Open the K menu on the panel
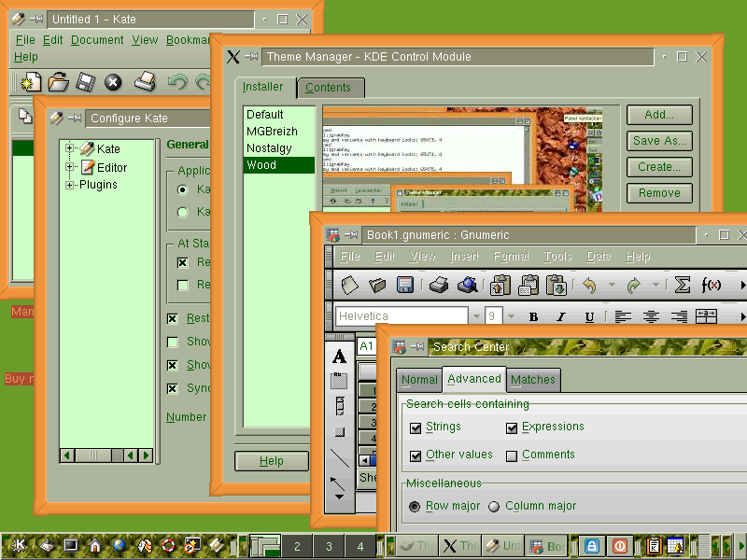This screenshot has height=560, width=747. (18, 545)
